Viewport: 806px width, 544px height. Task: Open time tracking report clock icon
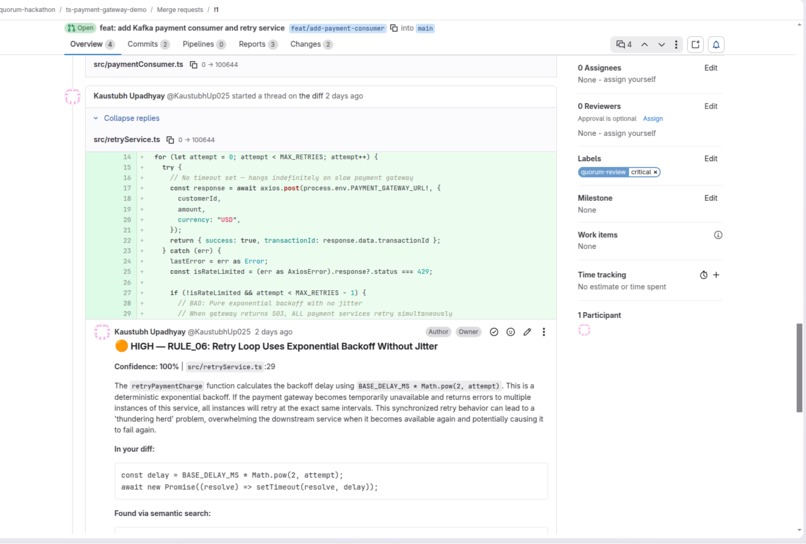pyautogui.click(x=703, y=275)
